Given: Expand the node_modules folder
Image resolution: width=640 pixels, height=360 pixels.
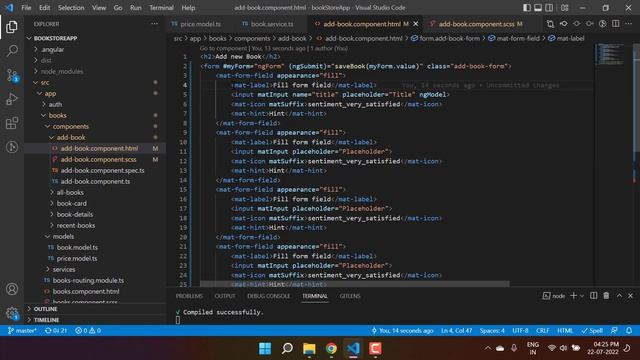Looking at the screenshot, I should tap(95, 71).
